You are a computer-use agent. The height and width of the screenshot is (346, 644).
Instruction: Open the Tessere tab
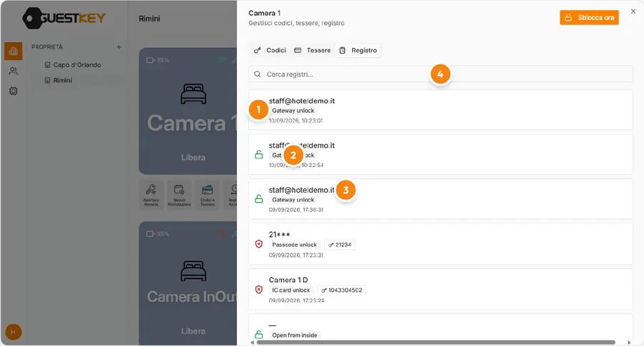(313, 50)
